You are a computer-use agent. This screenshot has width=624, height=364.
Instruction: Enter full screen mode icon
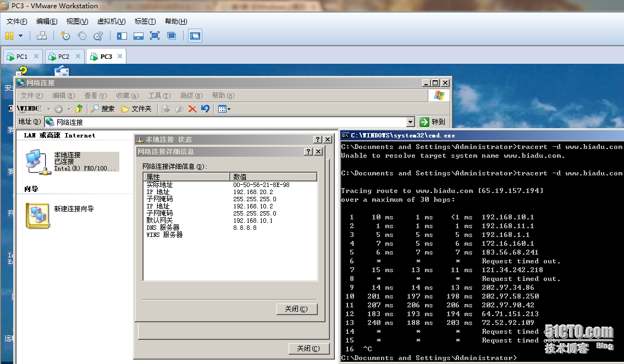coord(155,36)
